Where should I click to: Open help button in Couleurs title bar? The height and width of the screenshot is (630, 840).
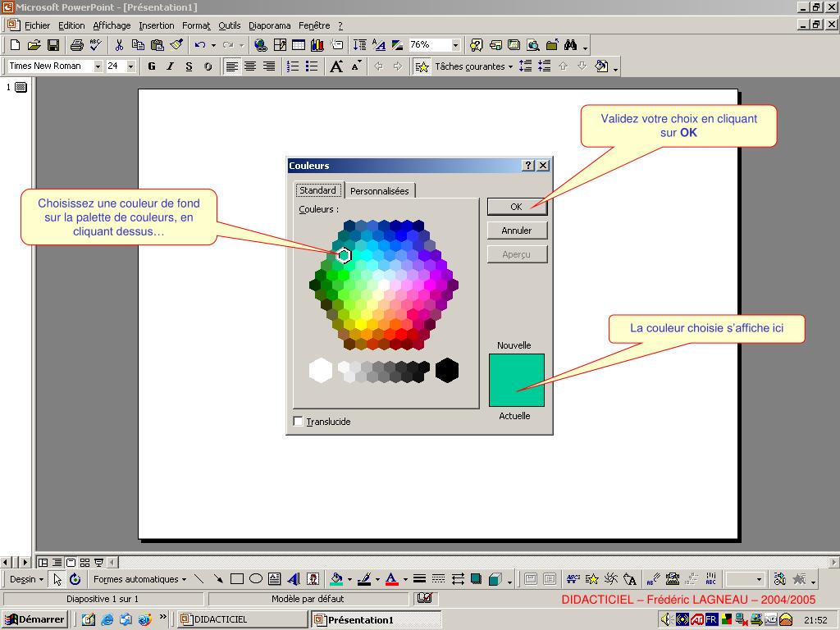click(527, 166)
